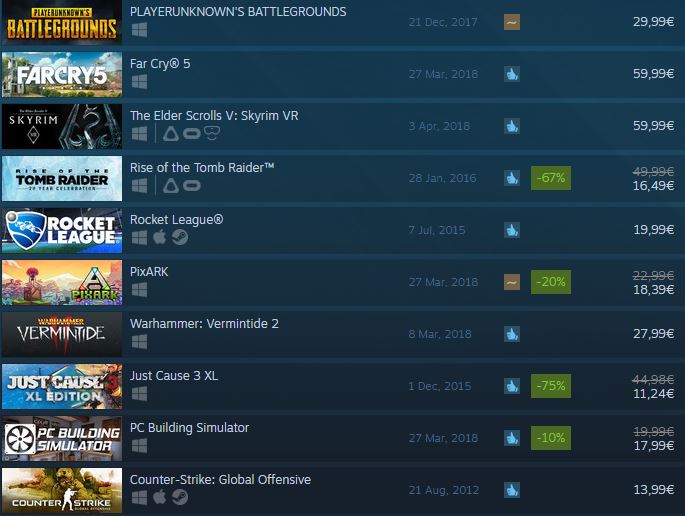The image size is (685, 516).
Task: Click the PLAYERUNKNOWN'S BATTLEGROUNDS capsule image
Action: pos(62,22)
